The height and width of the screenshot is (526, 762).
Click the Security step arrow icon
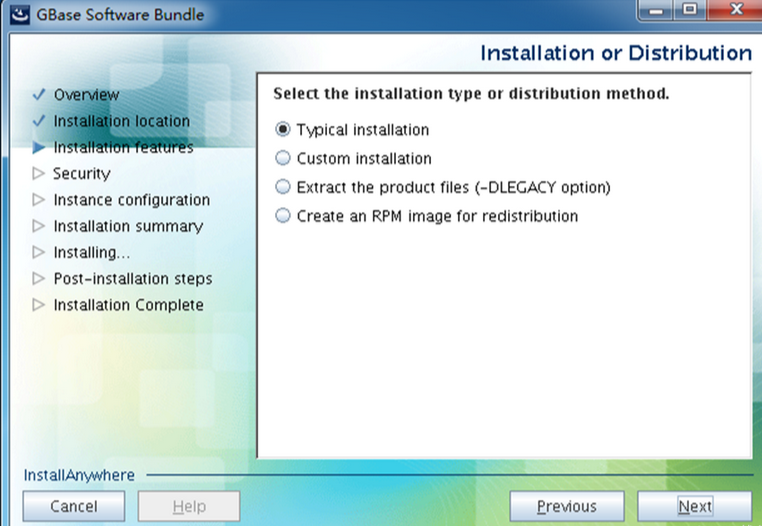pos(39,173)
